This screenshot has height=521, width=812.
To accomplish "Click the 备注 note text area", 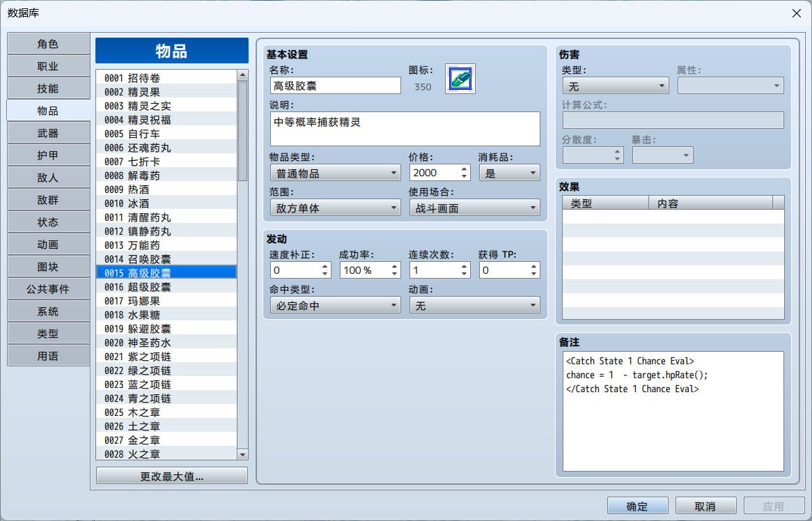I will click(673, 411).
